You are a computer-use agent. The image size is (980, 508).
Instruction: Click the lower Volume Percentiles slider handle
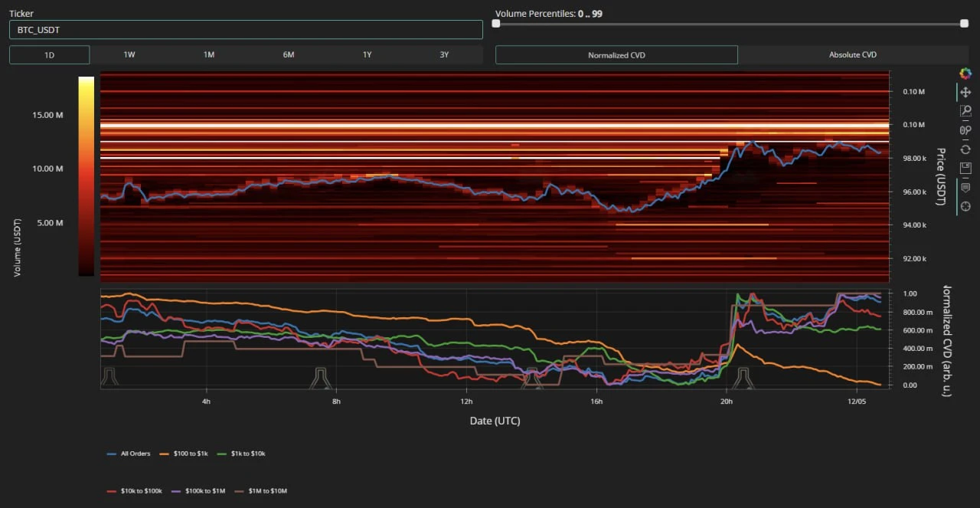coord(496,24)
